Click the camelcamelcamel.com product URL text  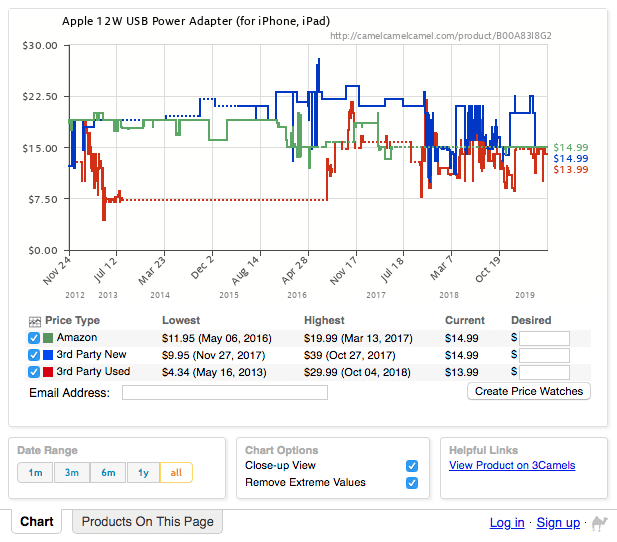[441, 36]
